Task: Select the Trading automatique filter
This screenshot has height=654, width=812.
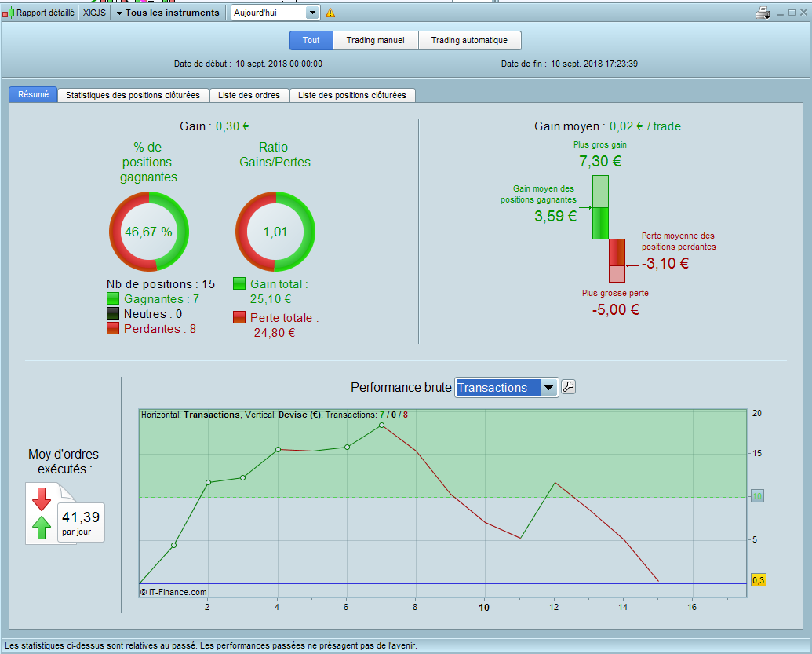Action: [469, 40]
